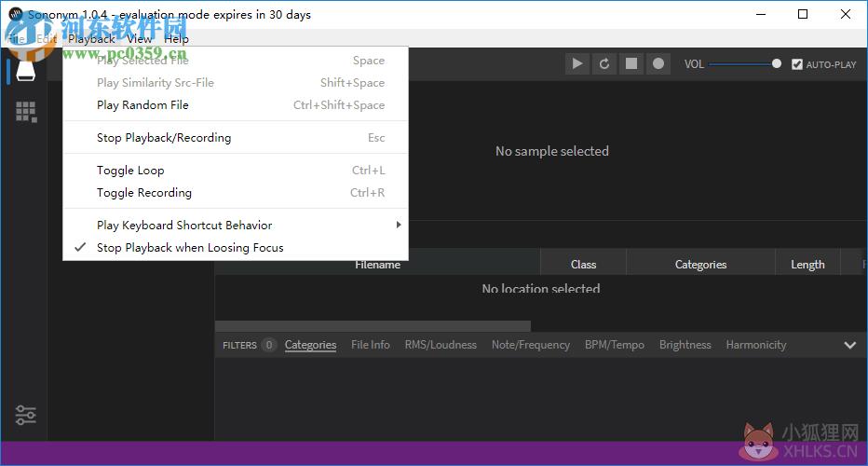Screen dimensions: 868x466
Task: Open the Brightness filter tab
Action: tap(685, 345)
